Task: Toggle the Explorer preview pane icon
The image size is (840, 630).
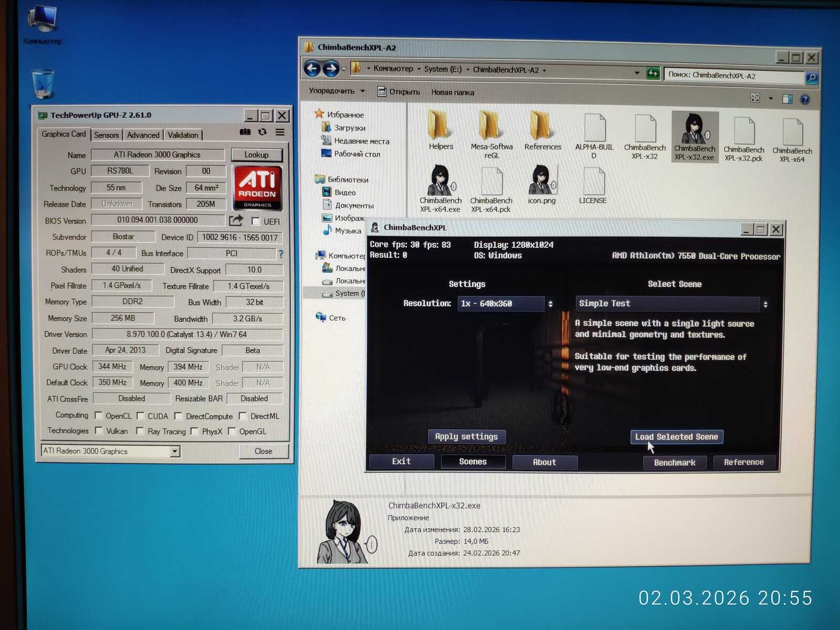Action: click(x=787, y=99)
